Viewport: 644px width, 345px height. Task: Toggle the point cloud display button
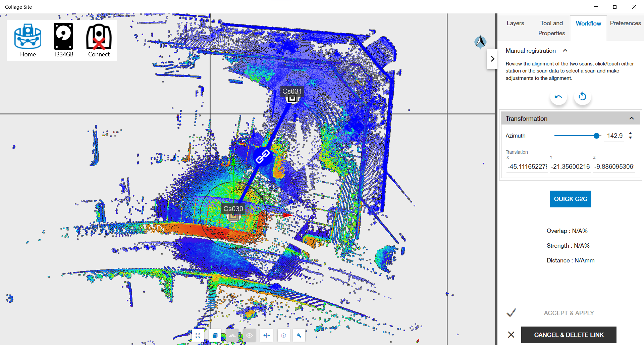[232, 335]
